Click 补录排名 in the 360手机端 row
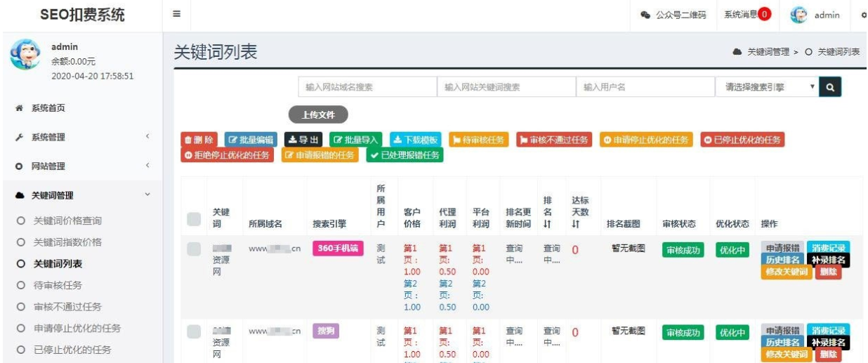Viewport: 868px width, 363px height. (x=828, y=260)
